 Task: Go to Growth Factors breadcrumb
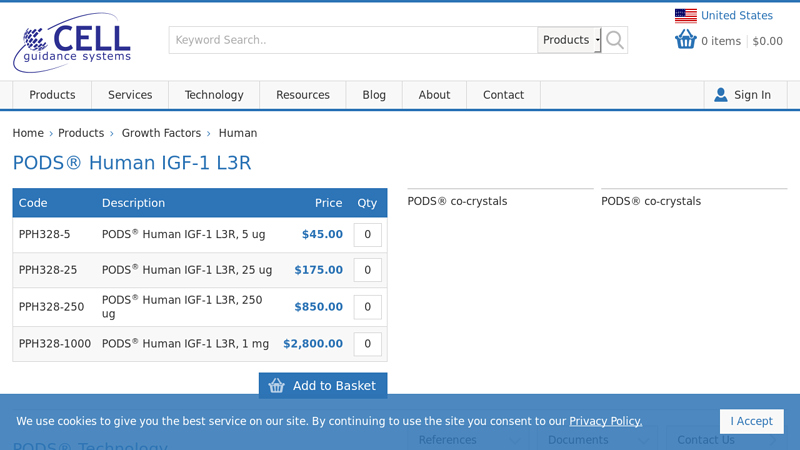(x=161, y=133)
